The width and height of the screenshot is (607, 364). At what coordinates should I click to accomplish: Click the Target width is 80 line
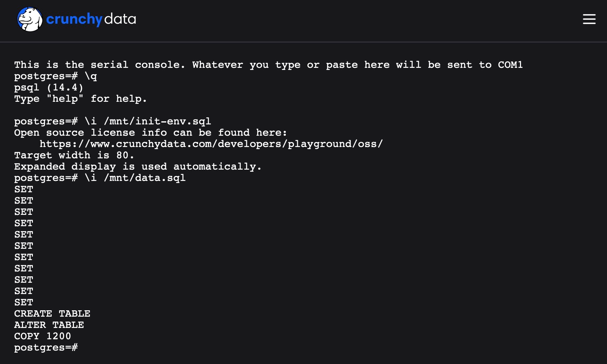coord(74,155)
